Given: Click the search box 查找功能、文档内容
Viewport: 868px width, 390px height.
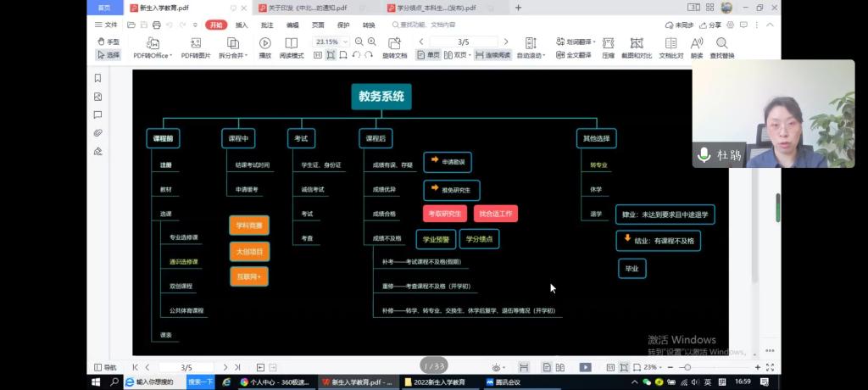Looking at the screenshot, I should tap(424, 25).
